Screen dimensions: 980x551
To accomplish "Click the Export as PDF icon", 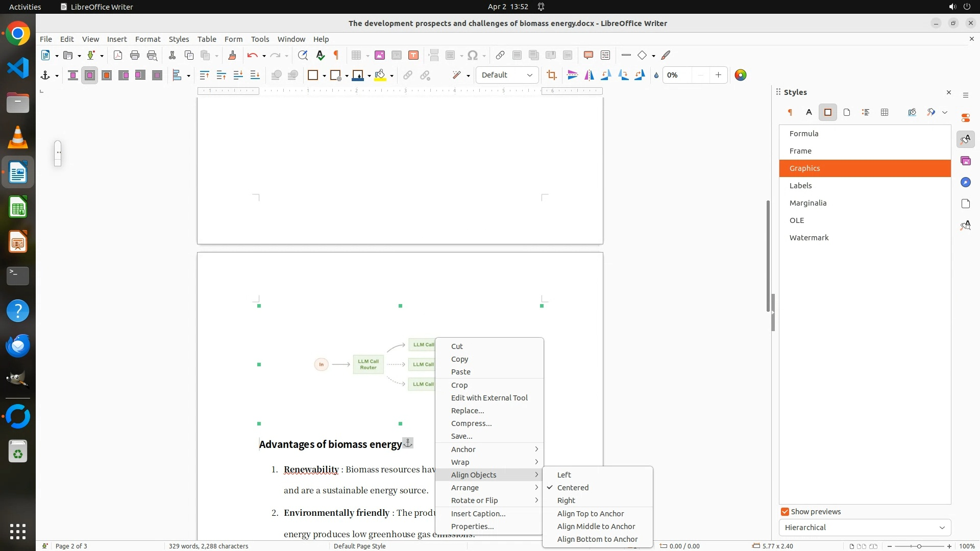I will tap(118, 55).
